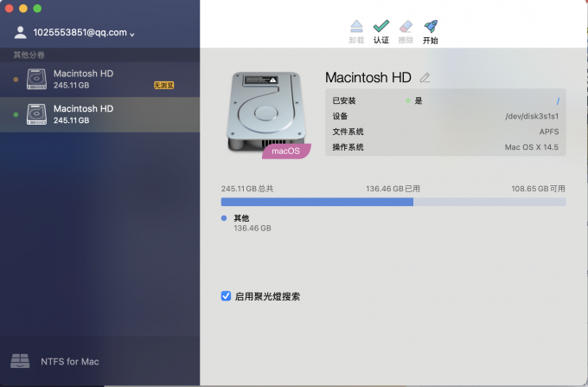
Task: Click the 开始 rocket toolbar icon
Action: (x=431, y=26)
